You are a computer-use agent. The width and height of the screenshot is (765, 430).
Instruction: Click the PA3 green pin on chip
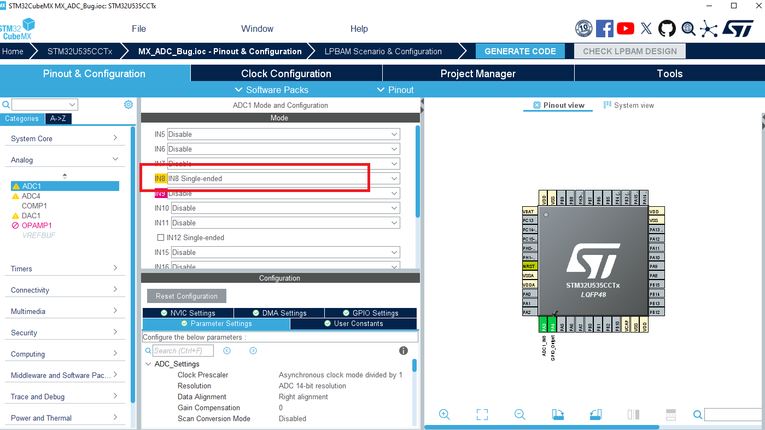click(543, 324)
